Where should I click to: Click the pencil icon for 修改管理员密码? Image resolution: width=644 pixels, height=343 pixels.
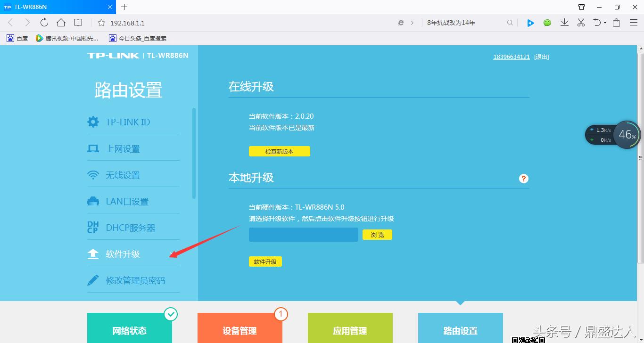[93, 279]
